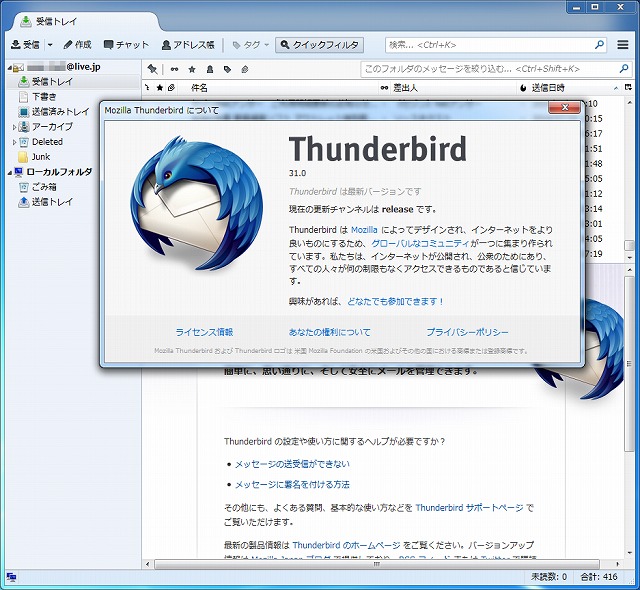Select the 下書き drafts folder

point(38,97)
